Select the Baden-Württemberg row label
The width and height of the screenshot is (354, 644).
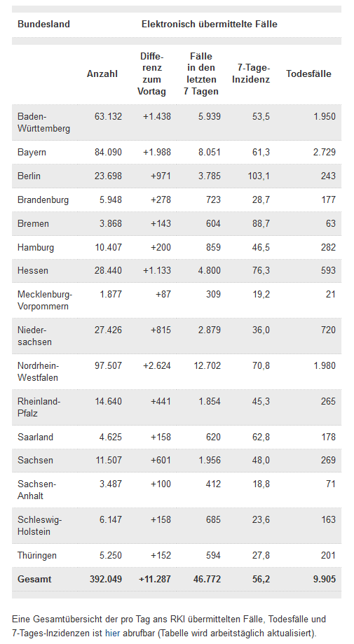pyautogui.click(x=43, y=122)
